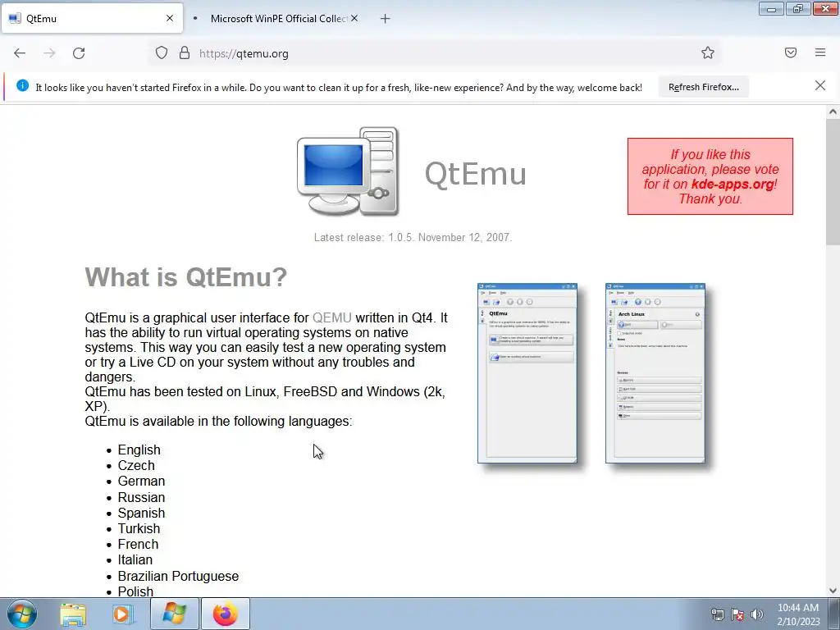The width and height of the screenshot is (840, 630).
Task: Click the padlock site security icon
Action: click(x=185, y=52)
